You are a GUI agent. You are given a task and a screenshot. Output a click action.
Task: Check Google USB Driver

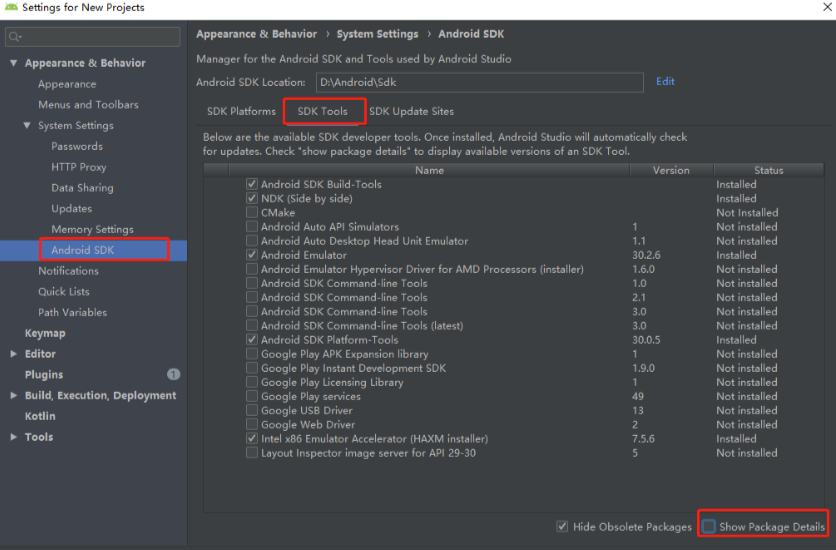(x=252, y=410)
